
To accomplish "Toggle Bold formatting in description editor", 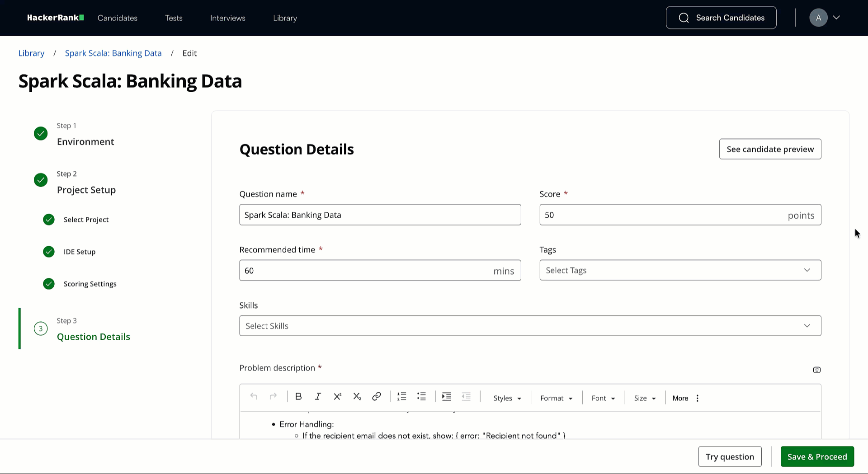I will pyautogui.click(x=298, y=397).
